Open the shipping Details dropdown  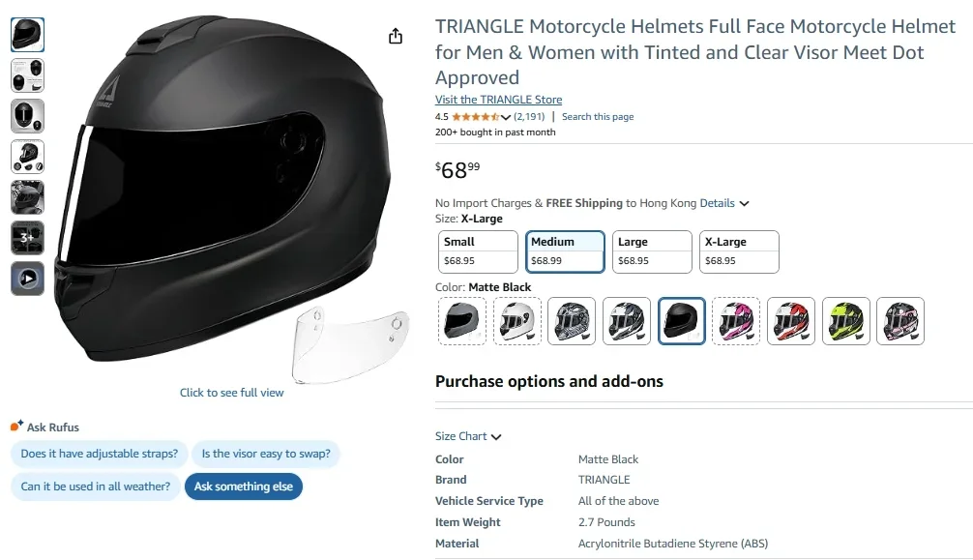pos(721,203)
